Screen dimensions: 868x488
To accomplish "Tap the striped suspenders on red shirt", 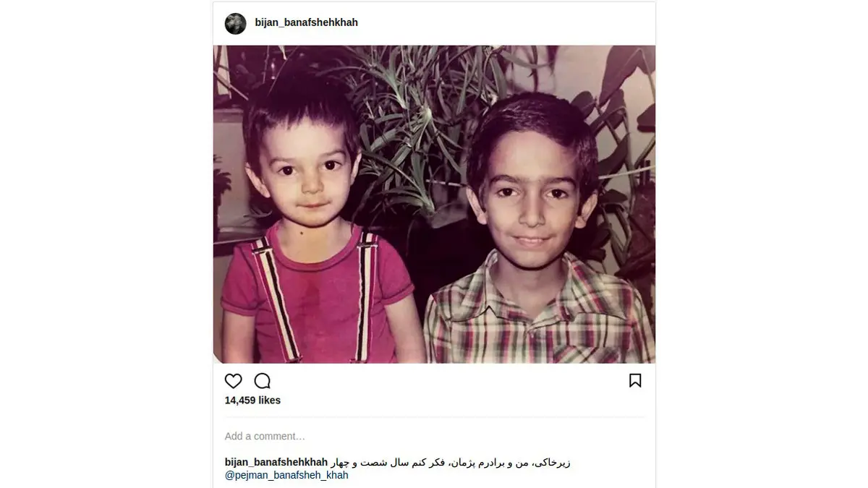I will [268, 296].
